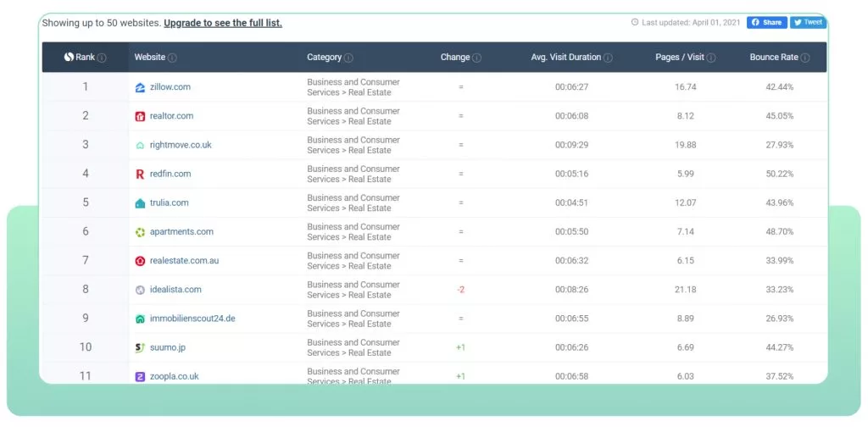Click the info icon beside Change header
This screenshot has width=868, height=427.
(476, 58)
